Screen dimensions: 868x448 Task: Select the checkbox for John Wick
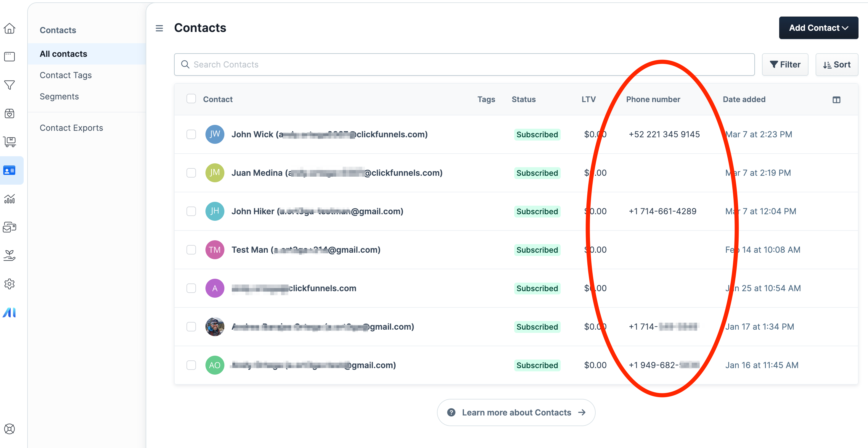[x=191, y=134]
